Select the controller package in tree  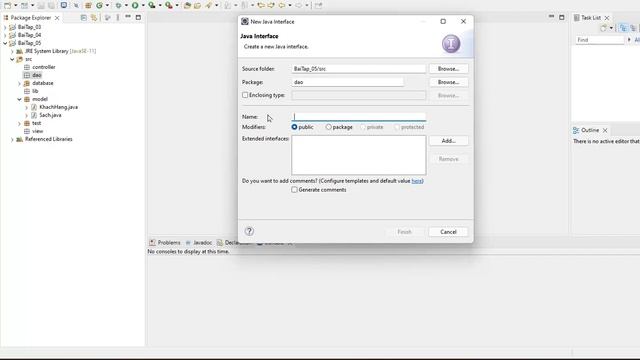coord(44,67)
